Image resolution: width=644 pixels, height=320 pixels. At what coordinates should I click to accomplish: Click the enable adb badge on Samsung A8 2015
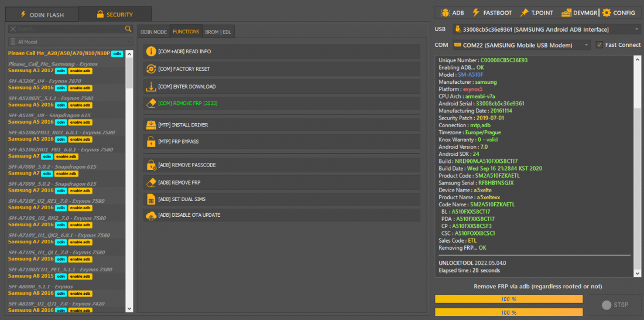point(80,277)
